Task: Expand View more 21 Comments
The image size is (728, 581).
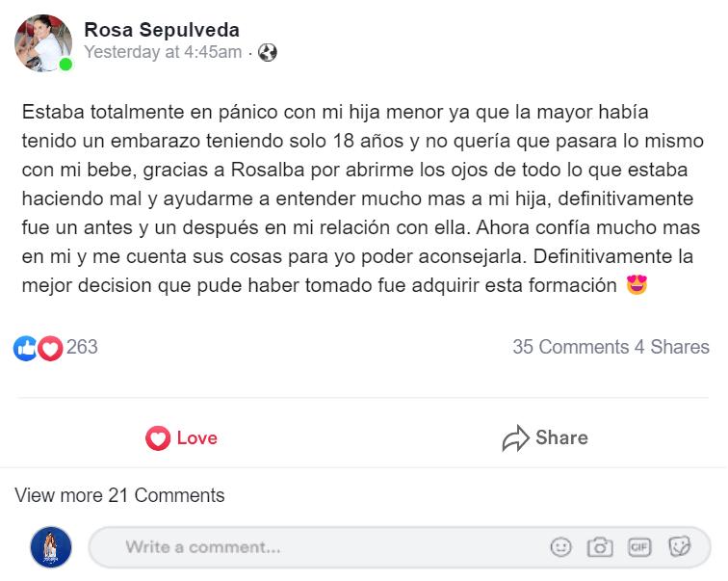Action: (x=119, y=495)
